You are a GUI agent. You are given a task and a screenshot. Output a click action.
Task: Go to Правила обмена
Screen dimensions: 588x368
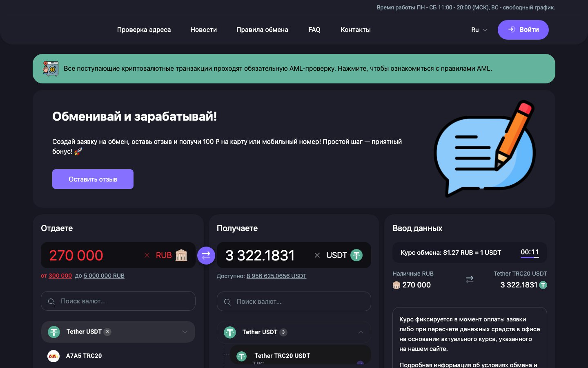click(x=262, y=29)
